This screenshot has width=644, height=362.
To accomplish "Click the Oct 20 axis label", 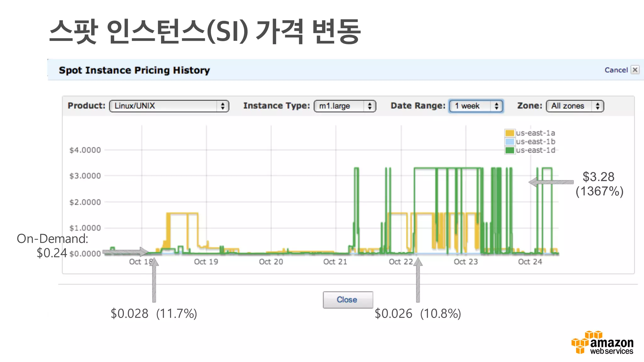I will pos(271,262).
